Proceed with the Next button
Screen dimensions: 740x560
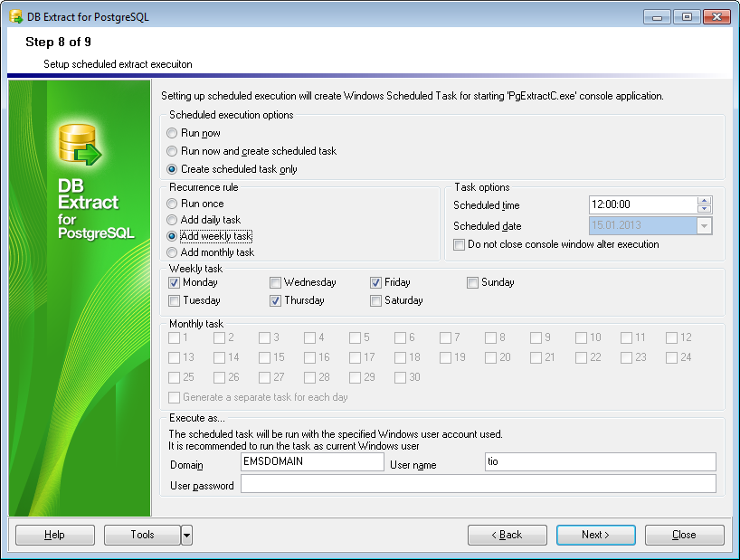(595, 535)
